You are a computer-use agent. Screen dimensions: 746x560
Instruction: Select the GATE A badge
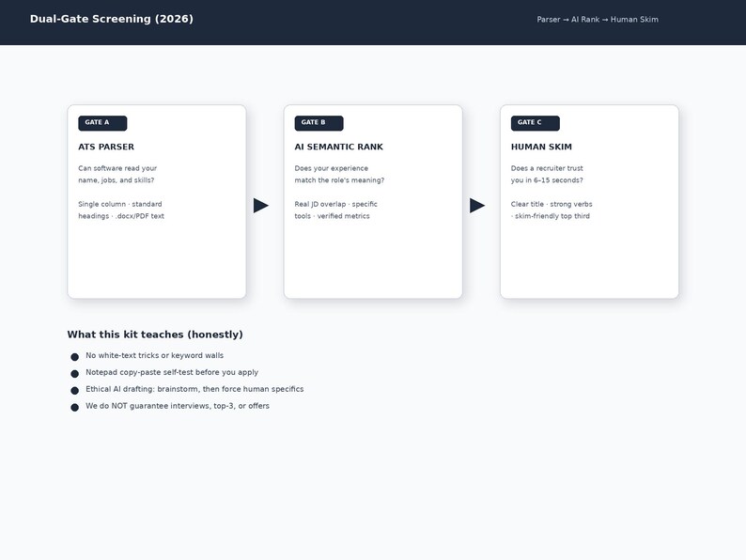[102, 123]
